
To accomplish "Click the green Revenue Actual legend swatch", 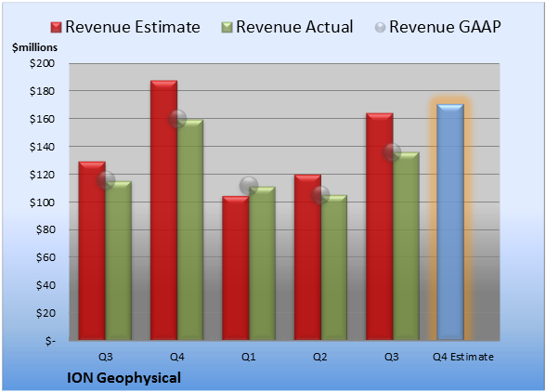I will 227,28.
